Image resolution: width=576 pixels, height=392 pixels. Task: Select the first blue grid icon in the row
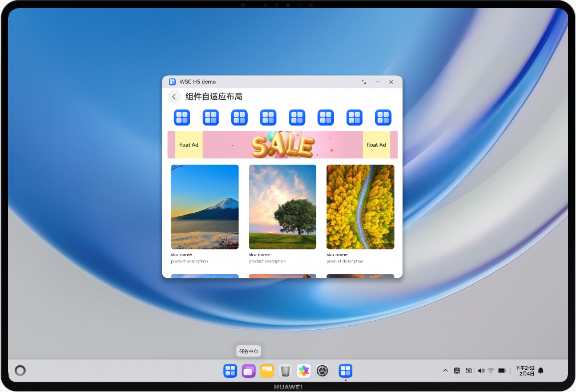click(x=182, y=117)
